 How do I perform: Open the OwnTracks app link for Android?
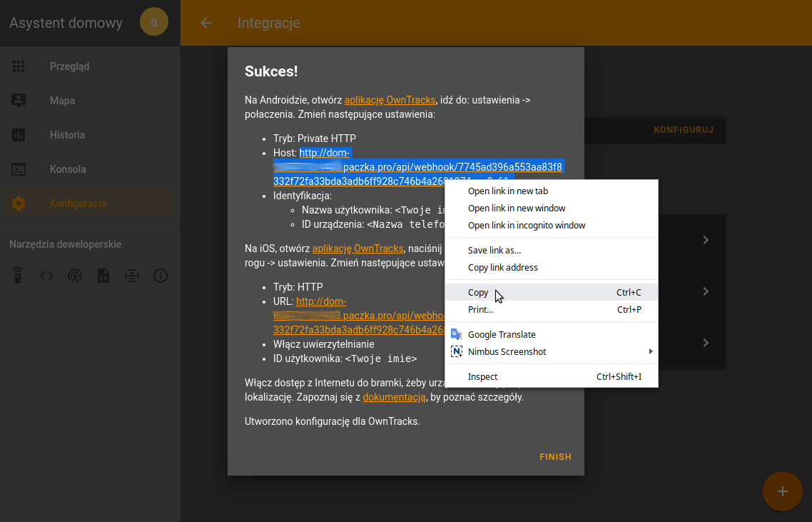pyautogui.click(x=390, y=100)
